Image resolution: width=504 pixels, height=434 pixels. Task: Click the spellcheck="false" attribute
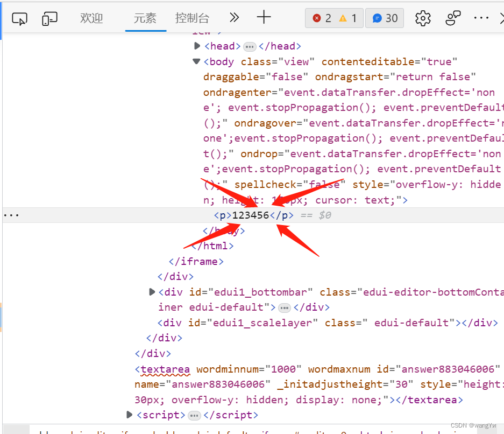tap(290, 185)
